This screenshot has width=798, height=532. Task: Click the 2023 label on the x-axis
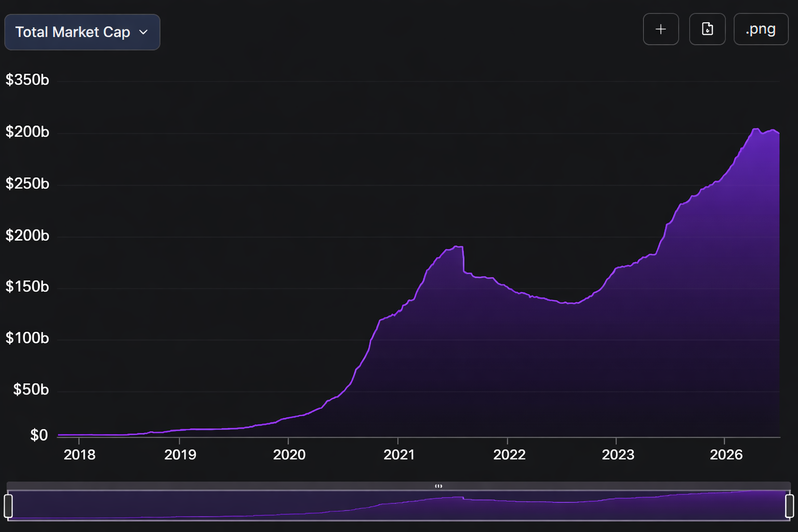(618, 455)
